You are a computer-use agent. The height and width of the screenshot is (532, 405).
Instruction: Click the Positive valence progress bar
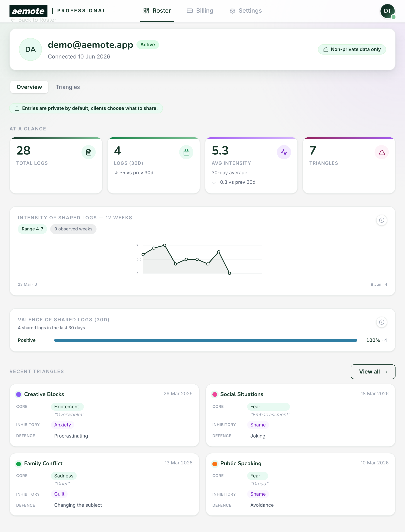click(206, 340)
